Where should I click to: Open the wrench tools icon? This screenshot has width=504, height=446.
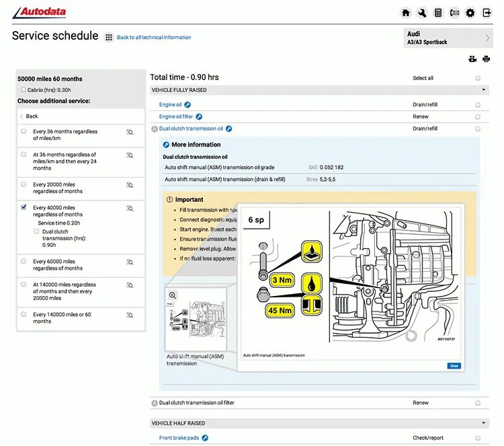pyautogui.click(x=422, y=13)
